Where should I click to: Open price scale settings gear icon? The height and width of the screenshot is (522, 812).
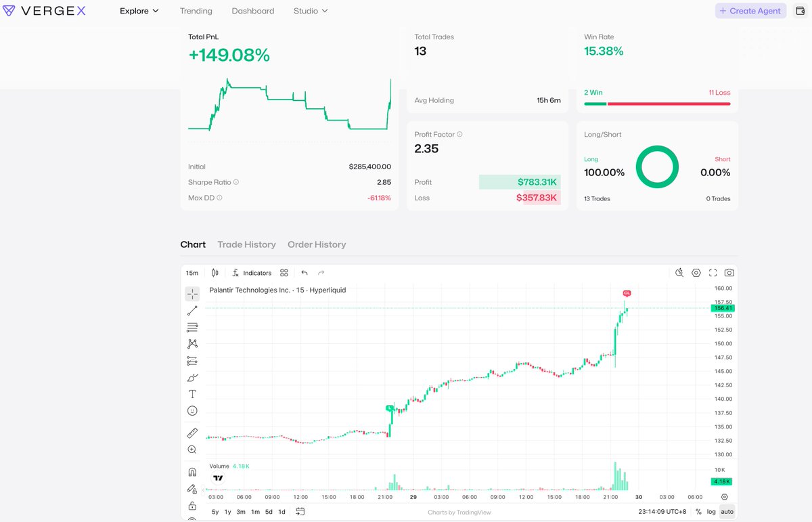(x=724, y=497)
